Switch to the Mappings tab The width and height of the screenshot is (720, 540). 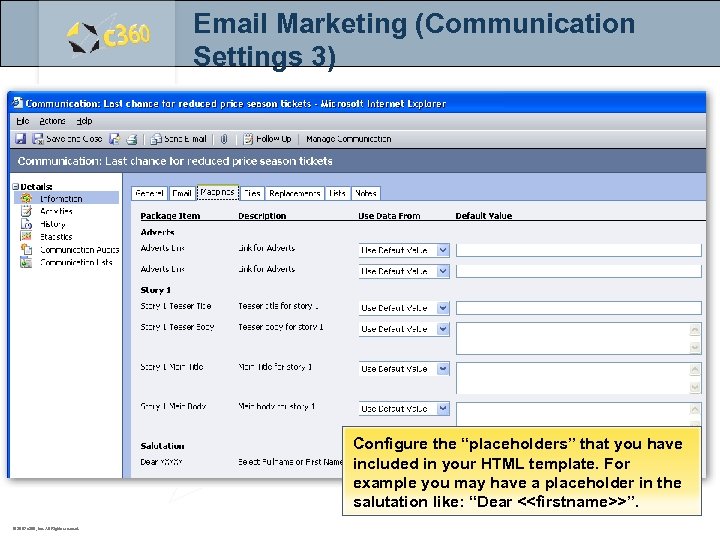[x=218, y=192]
